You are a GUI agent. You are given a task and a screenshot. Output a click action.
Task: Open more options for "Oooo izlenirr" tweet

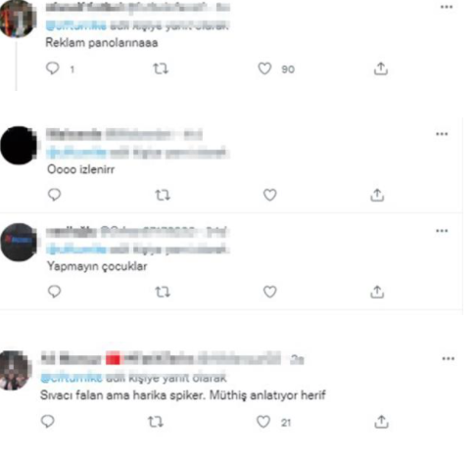coord(442,134)
